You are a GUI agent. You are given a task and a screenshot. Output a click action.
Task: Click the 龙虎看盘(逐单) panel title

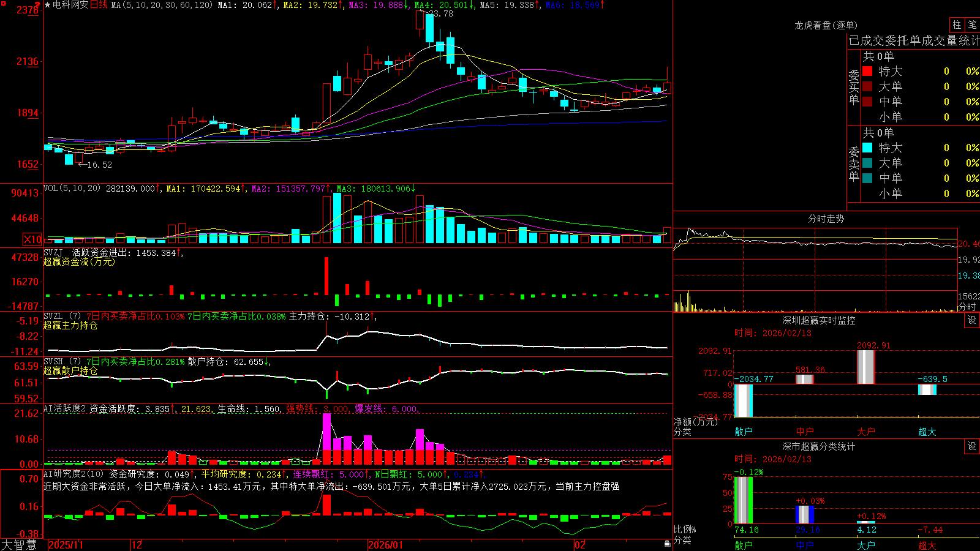coord(826,25)
